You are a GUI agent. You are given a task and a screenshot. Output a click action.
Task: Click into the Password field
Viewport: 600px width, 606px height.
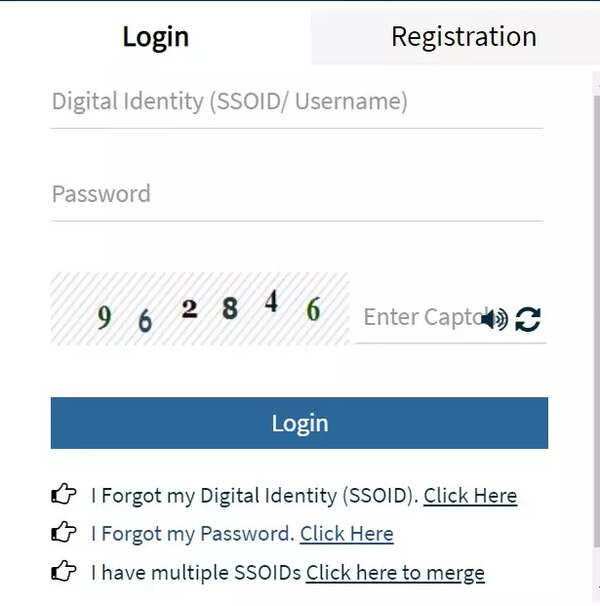(x=296, y=194)
